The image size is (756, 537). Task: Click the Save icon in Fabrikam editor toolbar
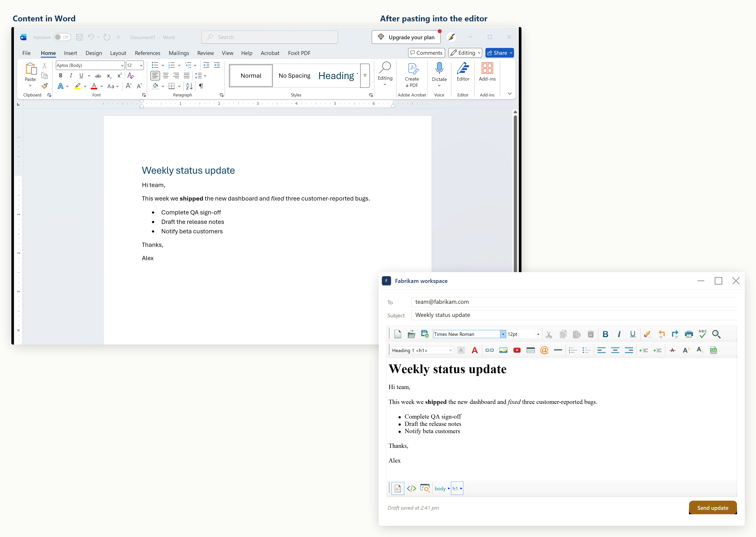(x=425, y=334)
